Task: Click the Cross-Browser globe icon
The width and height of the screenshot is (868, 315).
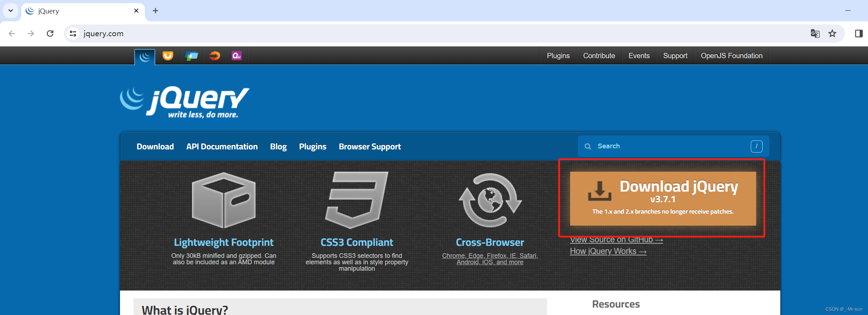Action: [490, 200]
